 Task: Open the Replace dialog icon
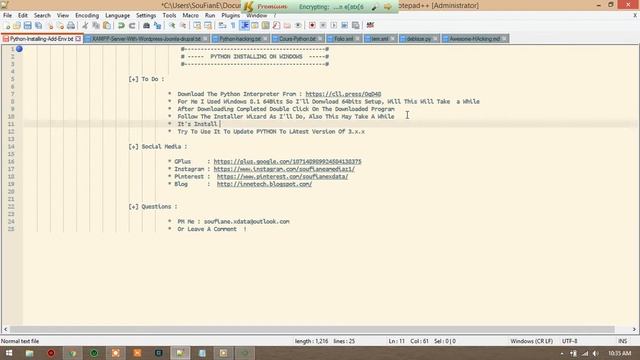pyautogui.click(x=157, y=25)
